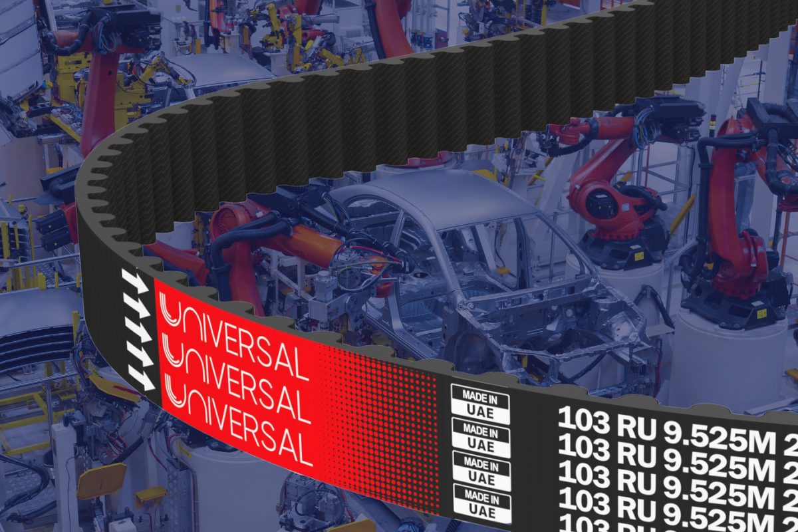Click the yellow panel at bottom left

pyautogui.click(x=101, y=480)
